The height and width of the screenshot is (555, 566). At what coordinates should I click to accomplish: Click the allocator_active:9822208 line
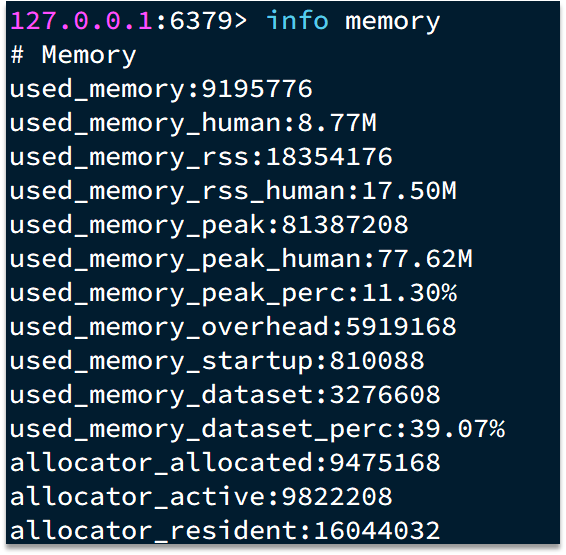click(x=201, y=497)
